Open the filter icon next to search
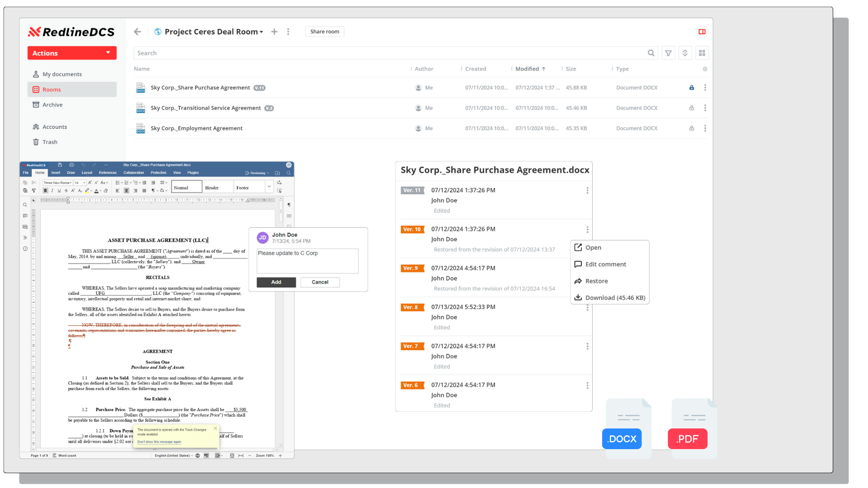The height and width of the screenshot is (488, 868). pyautogui.click(x=668, y=53)
